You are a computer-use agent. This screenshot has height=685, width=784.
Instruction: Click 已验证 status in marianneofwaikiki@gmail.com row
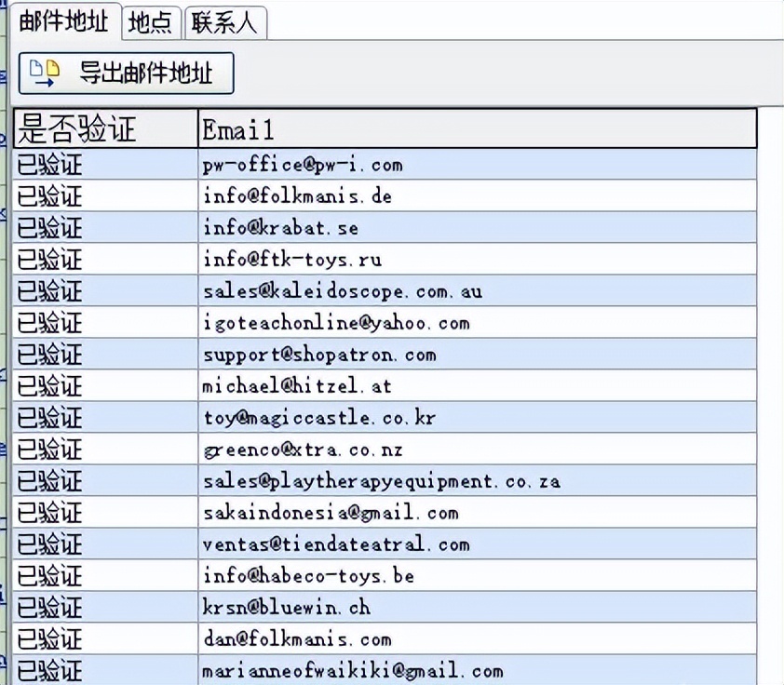(x=49, y=671)
